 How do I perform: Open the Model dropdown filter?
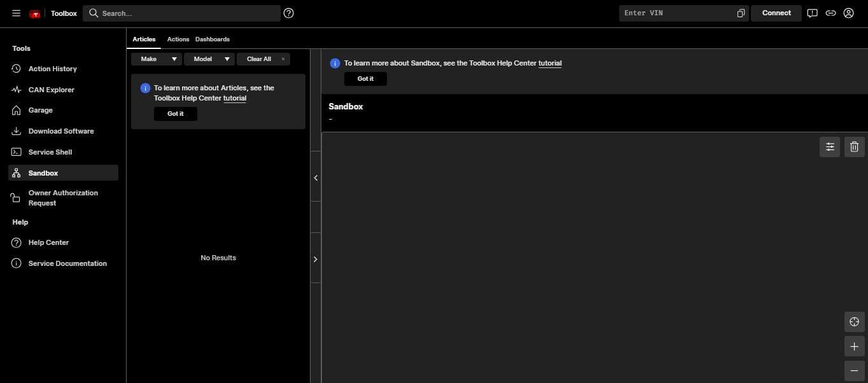(x=209, y=59)
